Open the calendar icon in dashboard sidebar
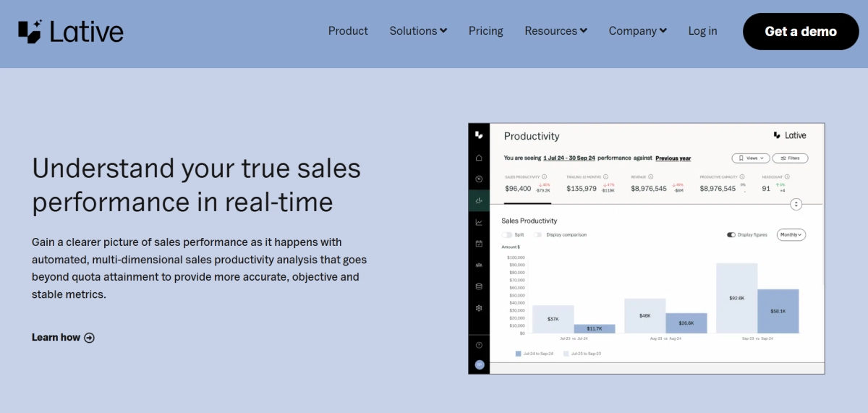This screenshot has height=413, width=868. [479, 244]
